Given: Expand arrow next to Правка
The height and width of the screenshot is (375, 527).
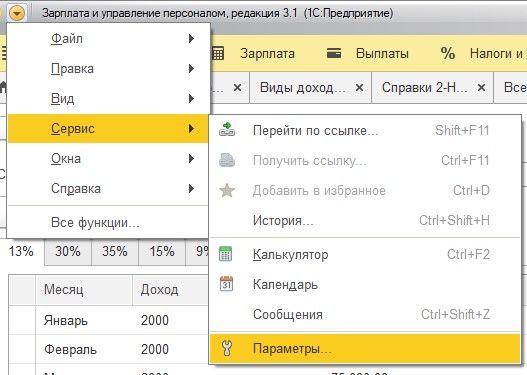Looking at the screenshot, I should click(x=191, y=69).
